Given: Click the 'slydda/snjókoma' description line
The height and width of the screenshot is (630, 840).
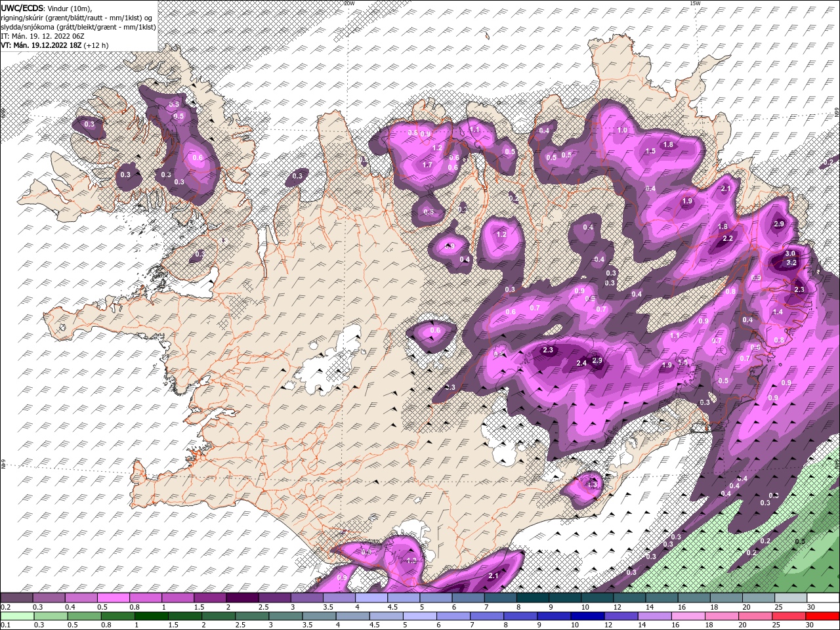Looking at the screenshot, I should [x=78, y=27].
